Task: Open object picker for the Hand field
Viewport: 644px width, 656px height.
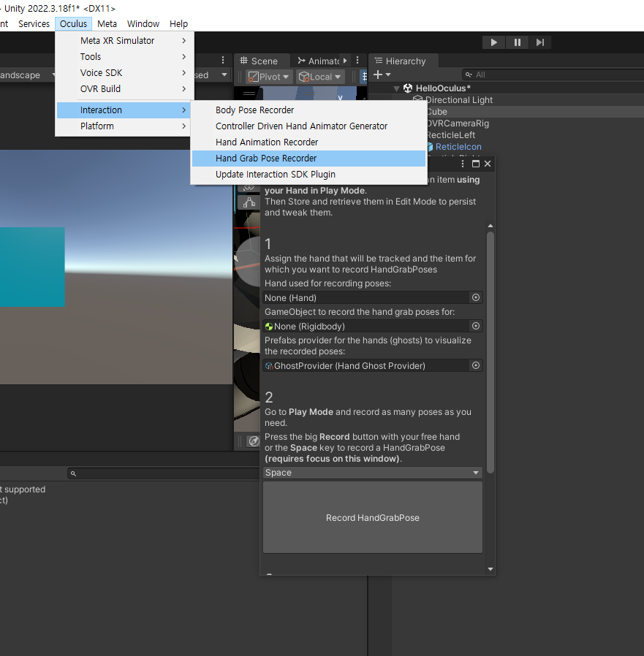Action: (x=476, y=297)
